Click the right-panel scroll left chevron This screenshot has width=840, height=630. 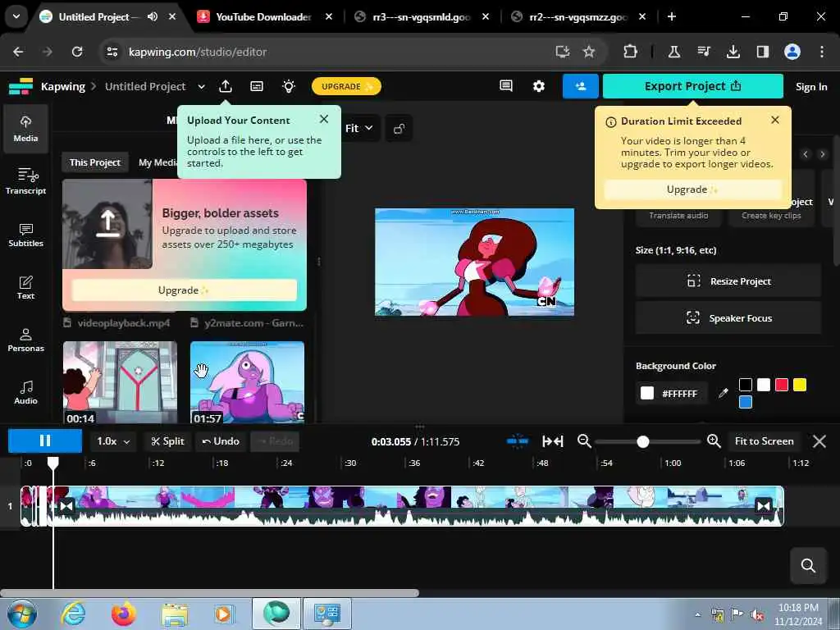[806, 154]
